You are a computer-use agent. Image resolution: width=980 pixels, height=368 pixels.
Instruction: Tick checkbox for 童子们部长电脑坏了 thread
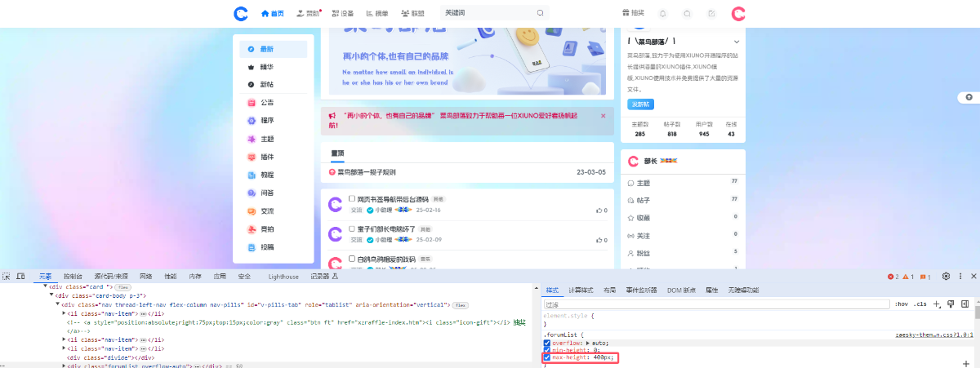click(x=351, y=228)
